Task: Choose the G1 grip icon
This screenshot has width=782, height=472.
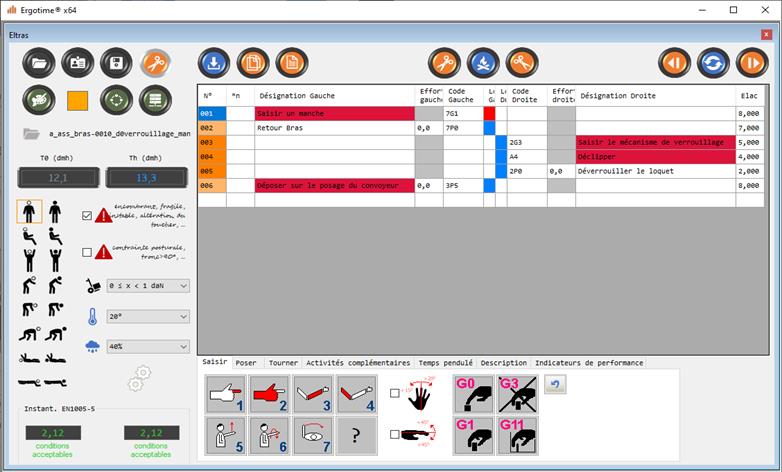Action: click(474, 436)
